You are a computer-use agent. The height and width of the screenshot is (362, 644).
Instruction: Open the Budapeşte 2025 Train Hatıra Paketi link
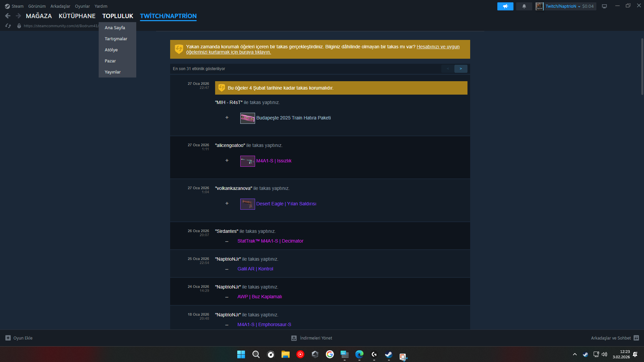tap(294, 118)
